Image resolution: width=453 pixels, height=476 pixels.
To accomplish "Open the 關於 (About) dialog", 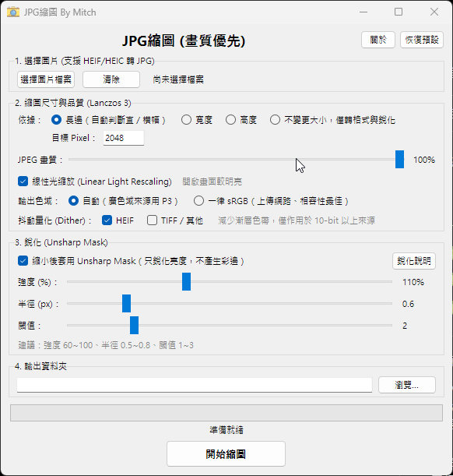I will tap(378, 40).
